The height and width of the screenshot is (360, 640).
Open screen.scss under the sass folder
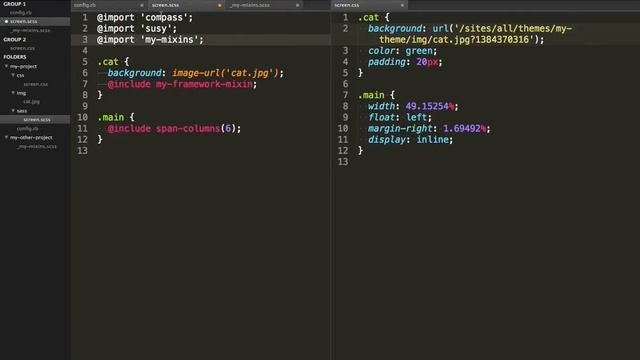[x=37, y=120]
